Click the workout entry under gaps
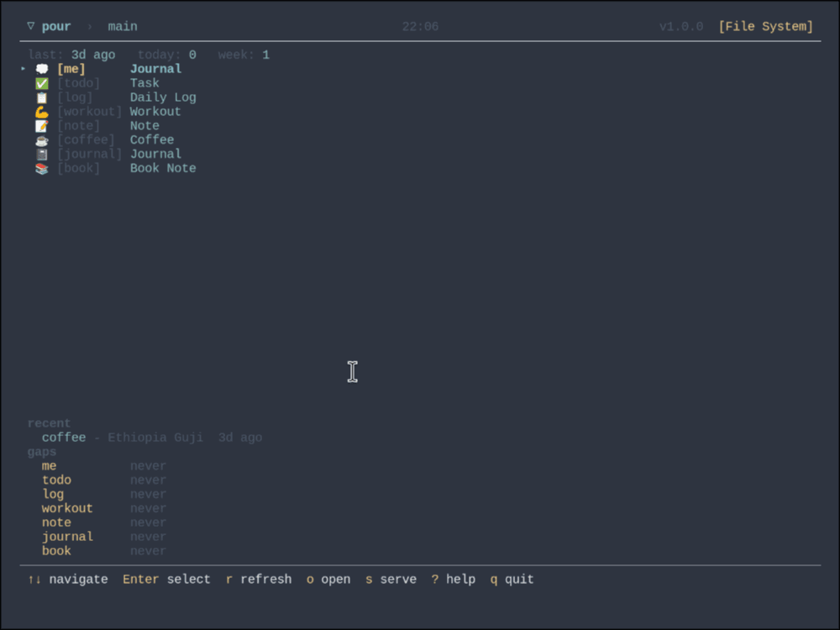The image size is (840, 630). (x=104, y=508)
